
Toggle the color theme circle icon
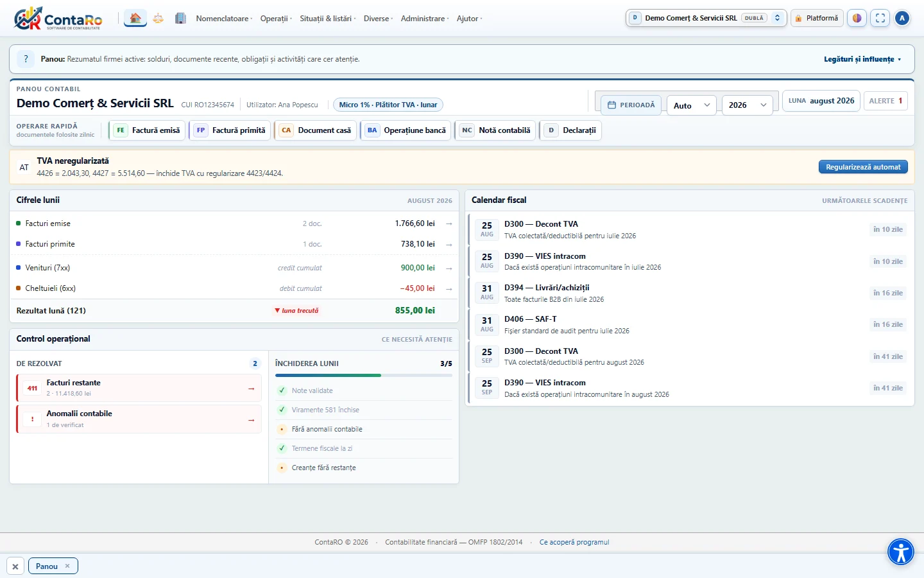(x=857, y=18)
